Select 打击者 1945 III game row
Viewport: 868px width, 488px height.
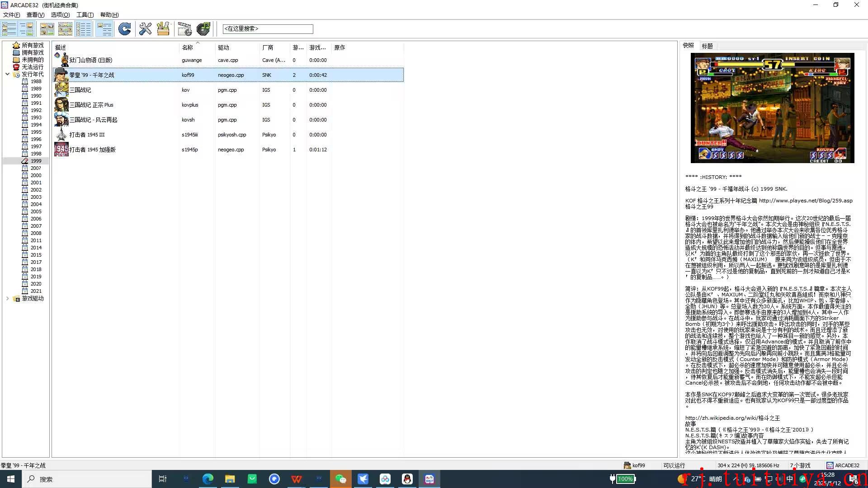228,135
